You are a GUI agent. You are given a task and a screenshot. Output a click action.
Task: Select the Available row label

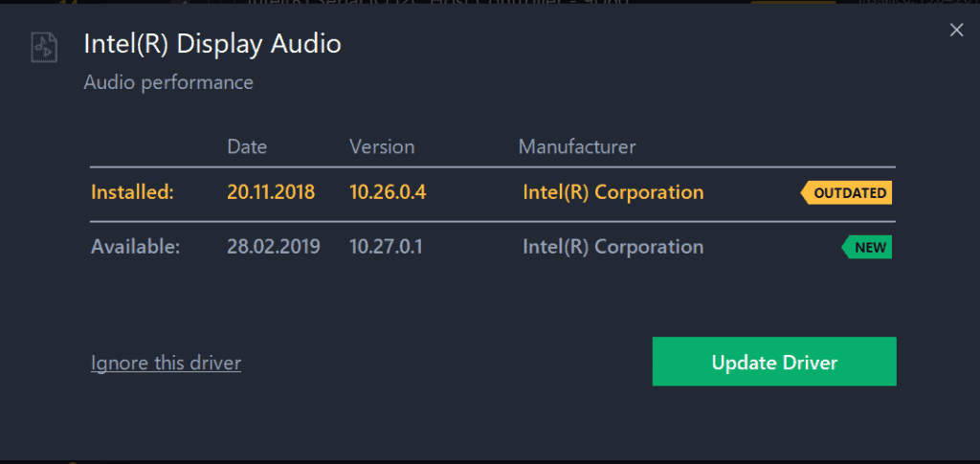(135, 247)
